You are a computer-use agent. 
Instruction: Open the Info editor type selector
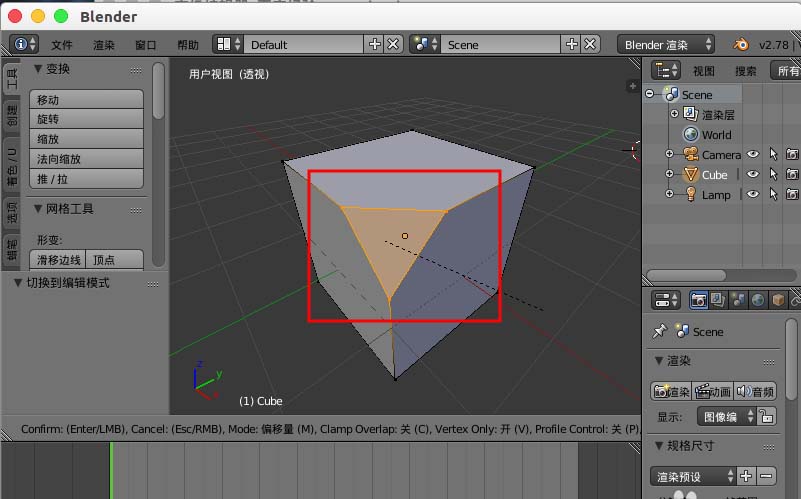pyautogui.click(x=23, y=44)
